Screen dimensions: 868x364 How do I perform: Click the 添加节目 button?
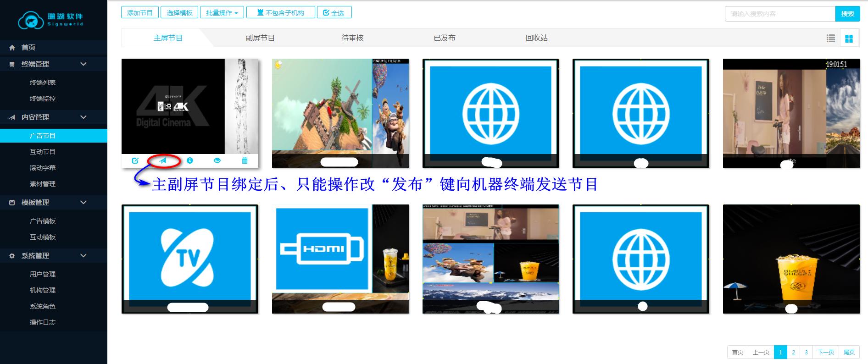tap(140, 12)
